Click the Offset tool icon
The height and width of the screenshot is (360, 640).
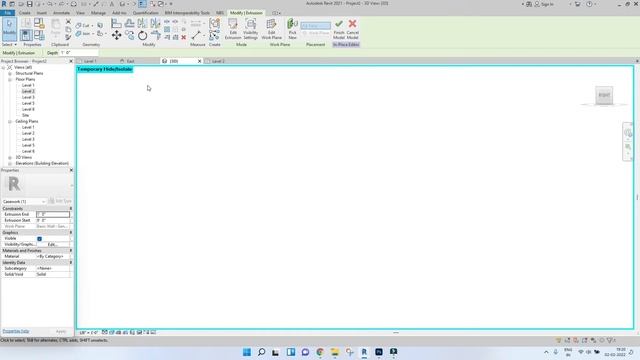coord(129,24)
